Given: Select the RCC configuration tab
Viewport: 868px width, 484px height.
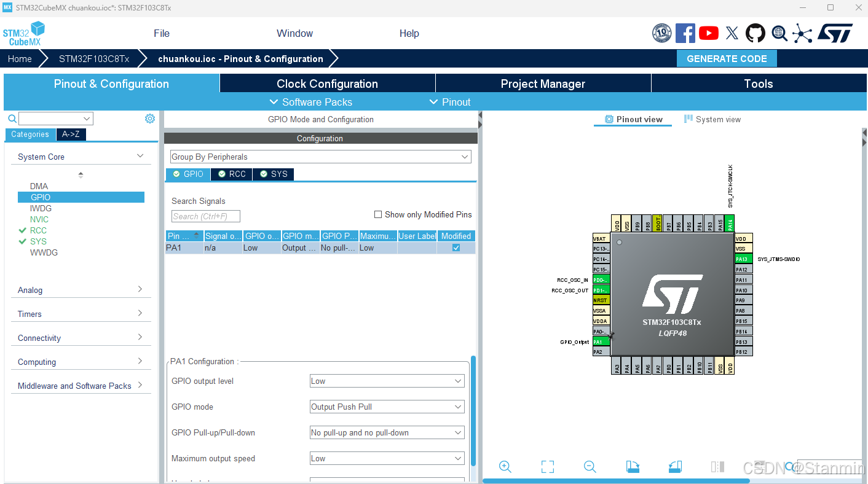Looking at the screenshot, I should pyautogui.click(x=232, y=174).
